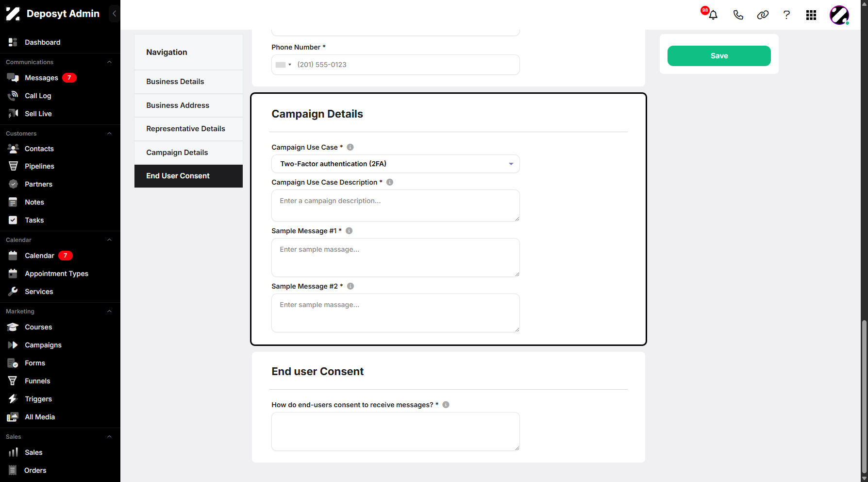Collapse the Communications section
The width and height of the screenshot is (868, 482).
pos(109,62)
